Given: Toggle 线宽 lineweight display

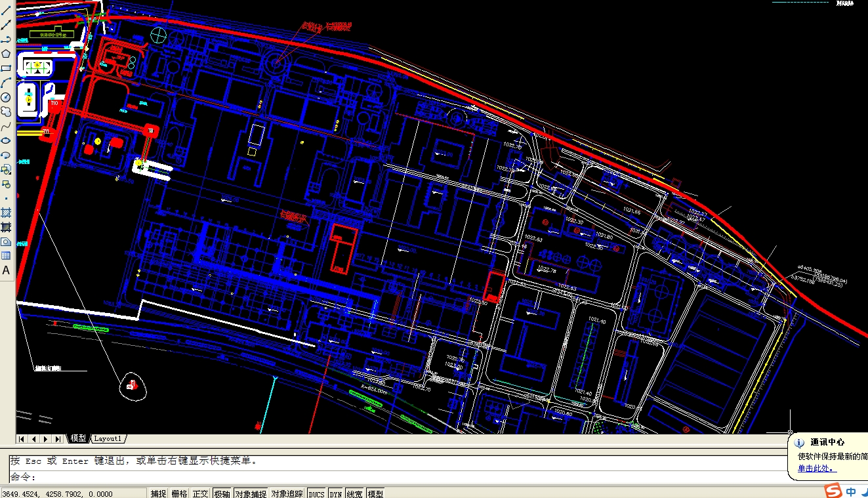Looking at the screenshot, I should (x=354, y=493).
